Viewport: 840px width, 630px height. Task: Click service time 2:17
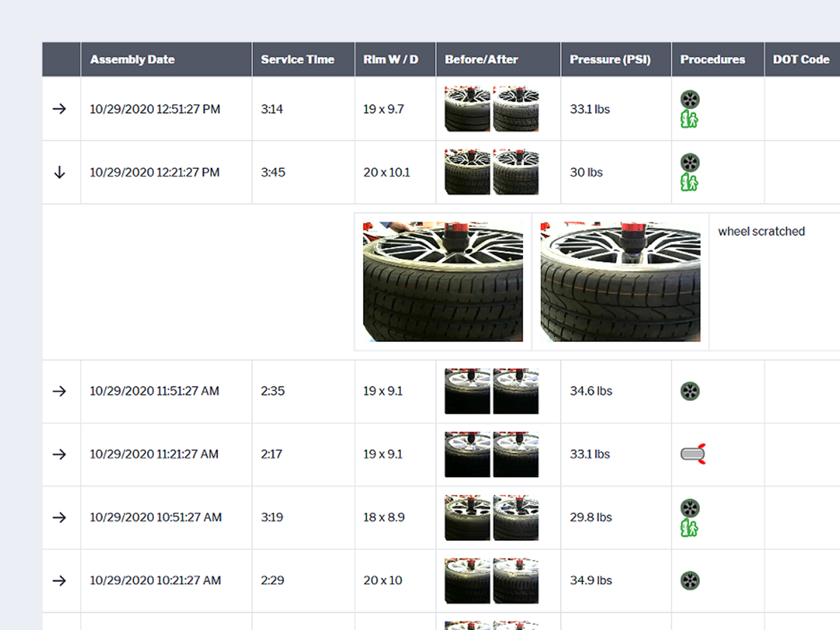271,454
